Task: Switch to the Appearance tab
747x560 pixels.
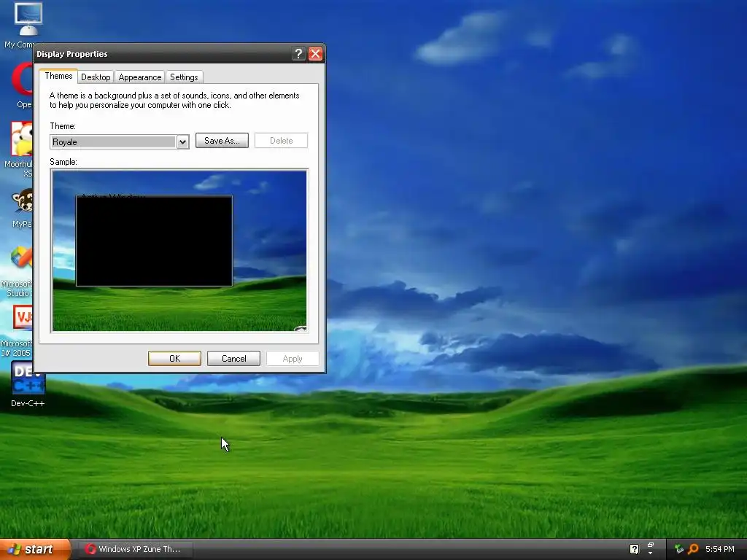Action: tap(140, 77)
